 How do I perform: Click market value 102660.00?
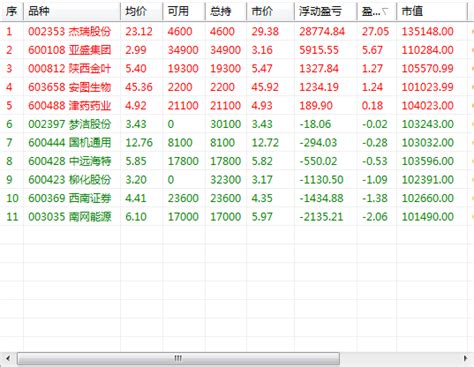(428, 198)
